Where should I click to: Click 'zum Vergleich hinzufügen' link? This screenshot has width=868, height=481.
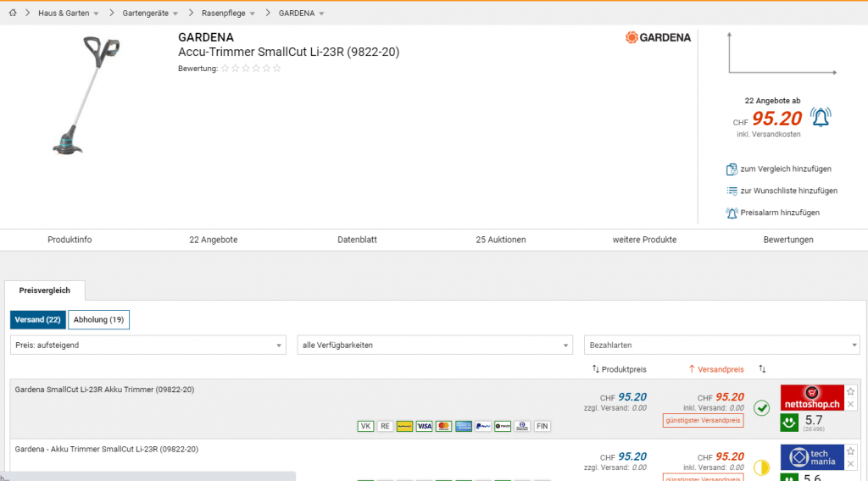coord(786,169)
